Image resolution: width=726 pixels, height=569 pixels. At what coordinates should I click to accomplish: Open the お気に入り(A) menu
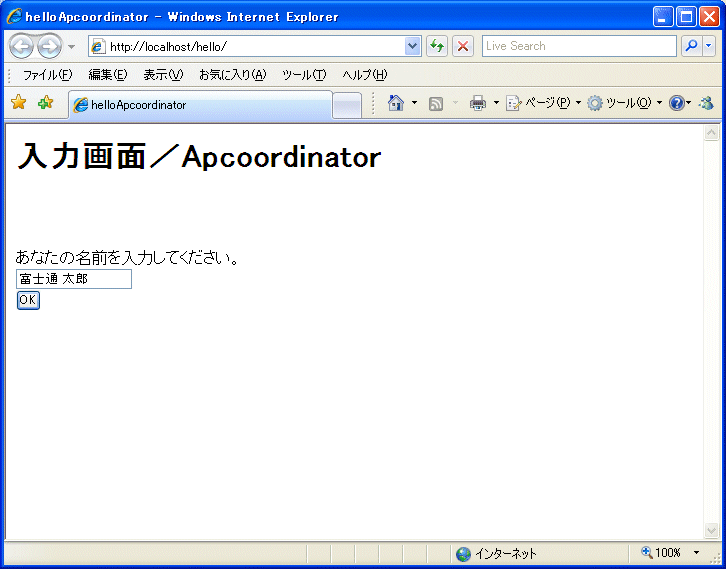pos(232,75)
